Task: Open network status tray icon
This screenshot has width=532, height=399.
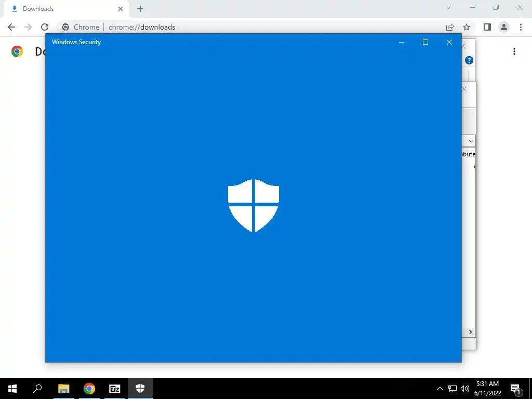Action: [x=453, y=389]
